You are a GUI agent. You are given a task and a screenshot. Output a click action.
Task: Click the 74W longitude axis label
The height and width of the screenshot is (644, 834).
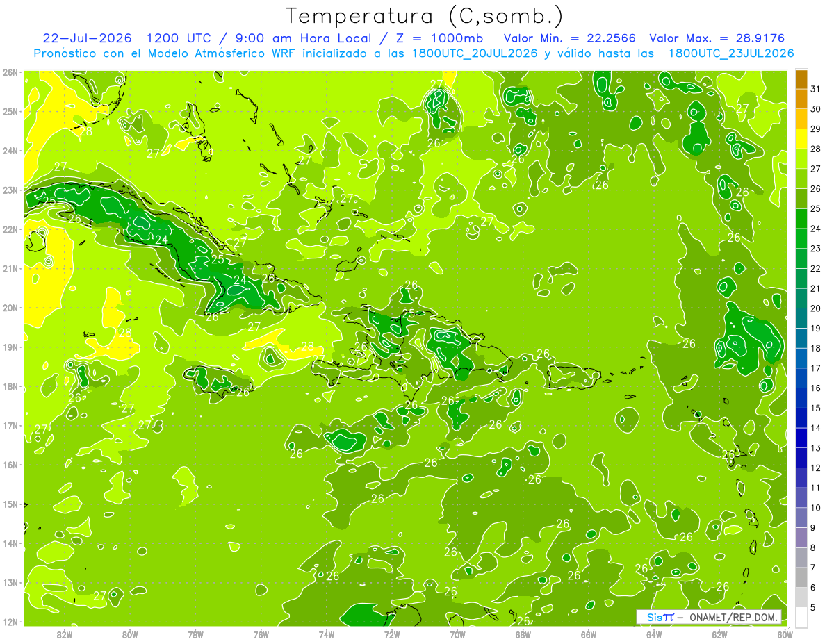[327, 634]
